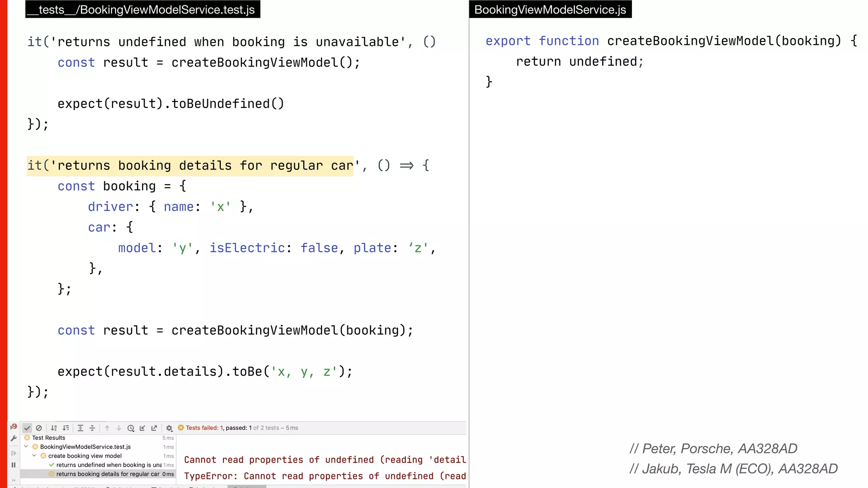The width and height of the screenshot is (868, 488).
Task: Switch to the BookingViewModelService.js tab
Action: pos(550,9)
